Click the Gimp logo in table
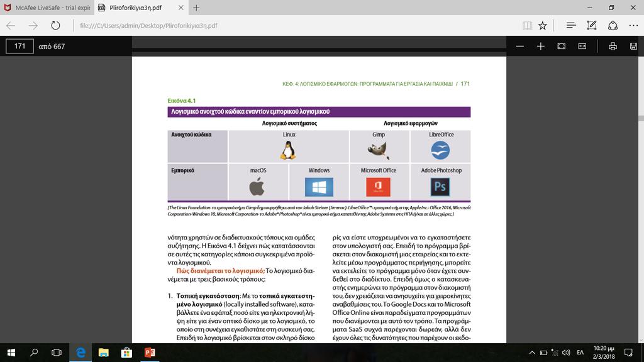 378,151
